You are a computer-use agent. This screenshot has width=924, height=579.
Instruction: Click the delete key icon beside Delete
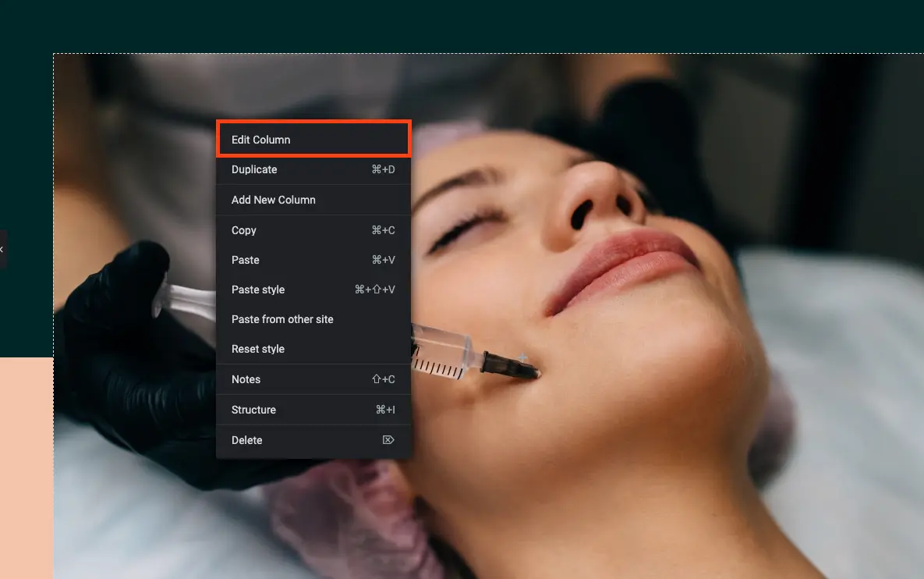[388, 440]
